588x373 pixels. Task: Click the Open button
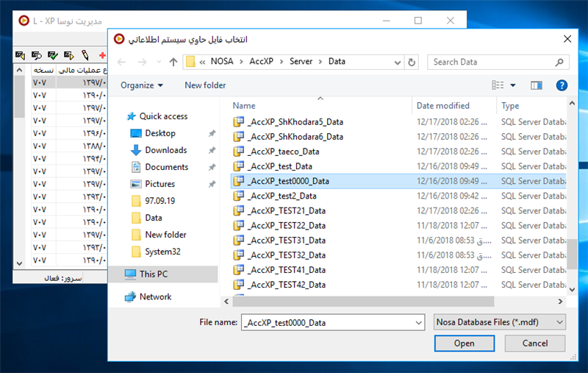pyautogui.click(x=464, y=344)
